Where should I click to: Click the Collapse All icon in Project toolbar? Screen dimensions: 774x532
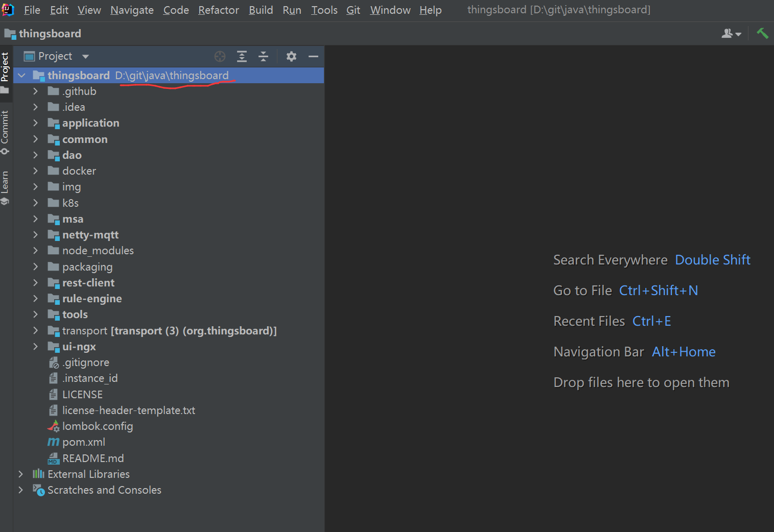pyautogui.click(x=263, y=56)
